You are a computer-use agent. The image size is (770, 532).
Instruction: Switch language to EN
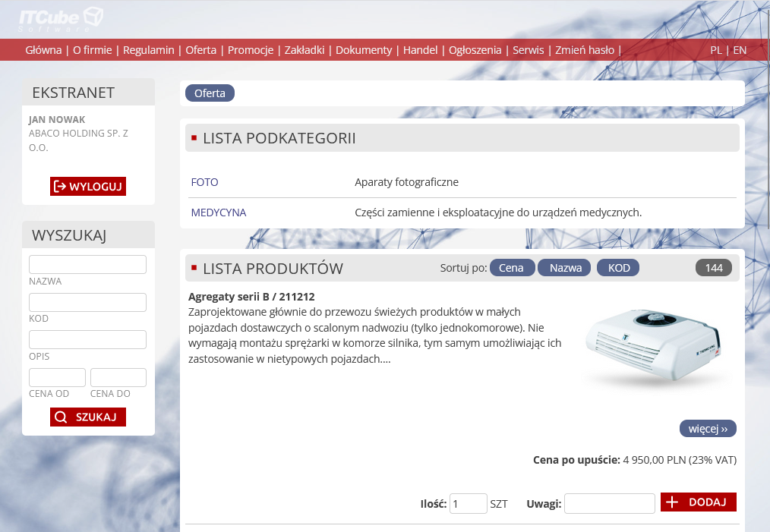pyautogui.click(x=740, y=50)
